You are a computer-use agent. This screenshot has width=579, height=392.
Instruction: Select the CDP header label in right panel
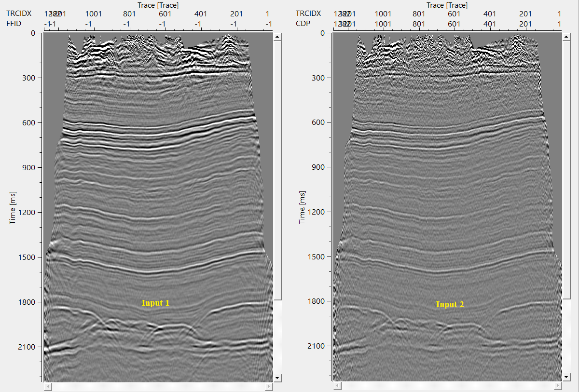(303, 24)
